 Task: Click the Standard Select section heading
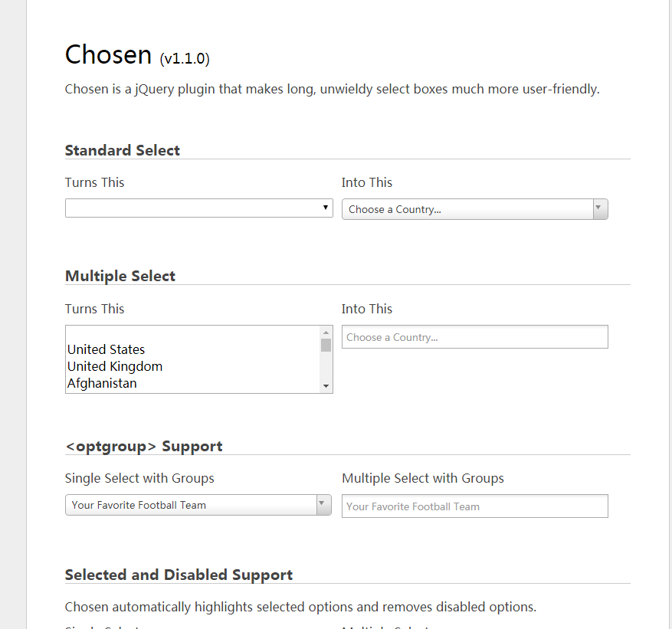click(x=123, y=150)
